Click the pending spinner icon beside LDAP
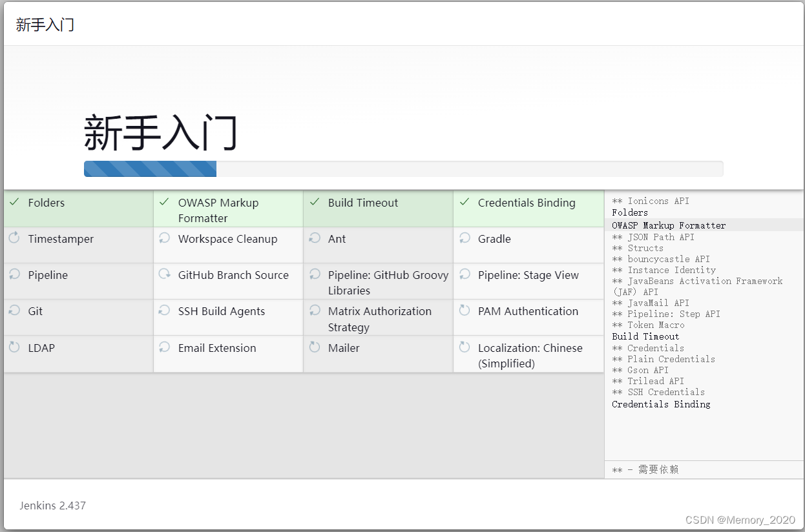This screenshot has height=532, width=805. [14, 347]
